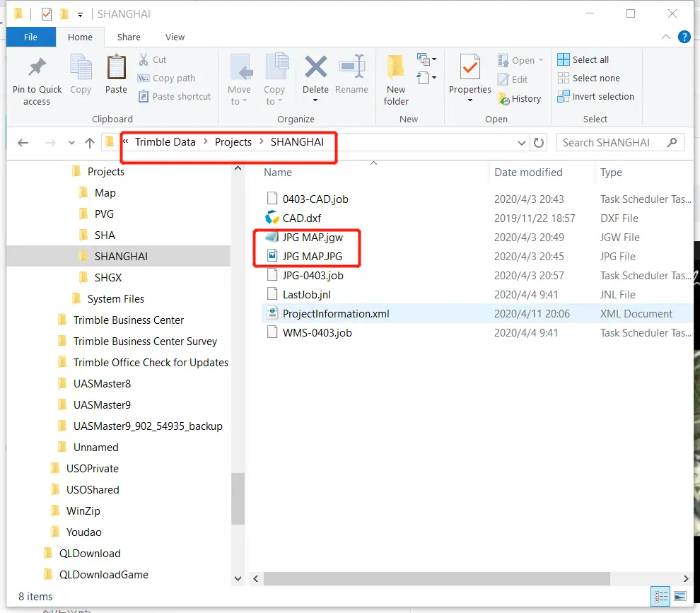700x613 pixels.
Task: Click the Back navigation arrow
Action: click(x=23, y=143)
